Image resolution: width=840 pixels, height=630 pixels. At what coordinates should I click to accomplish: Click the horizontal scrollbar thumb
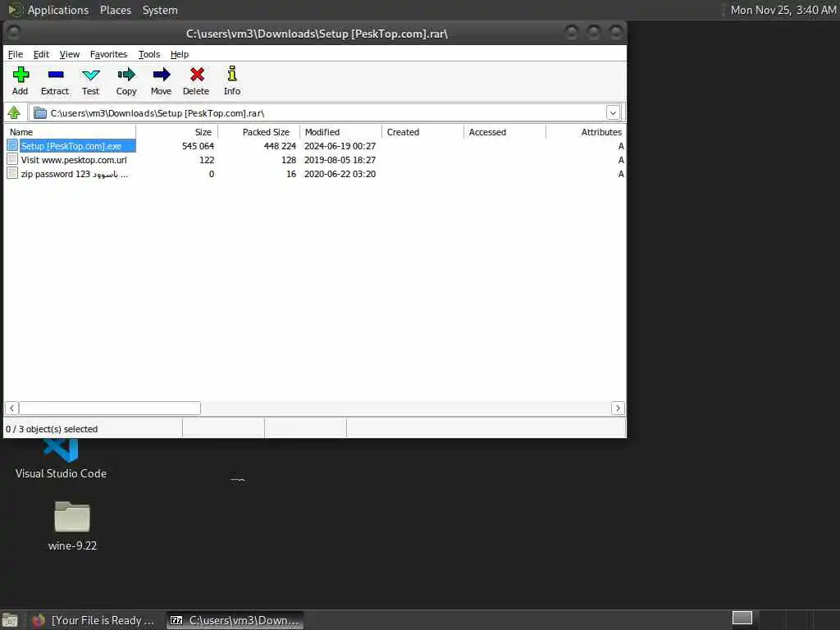coord(110,409)
